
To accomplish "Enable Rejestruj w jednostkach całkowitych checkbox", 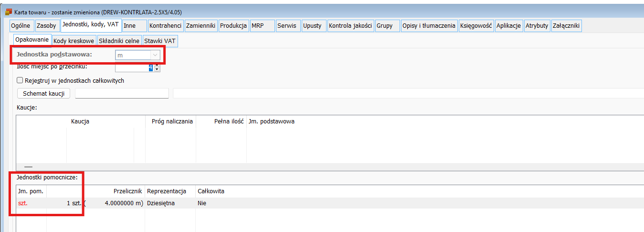I will coord(20,81).
